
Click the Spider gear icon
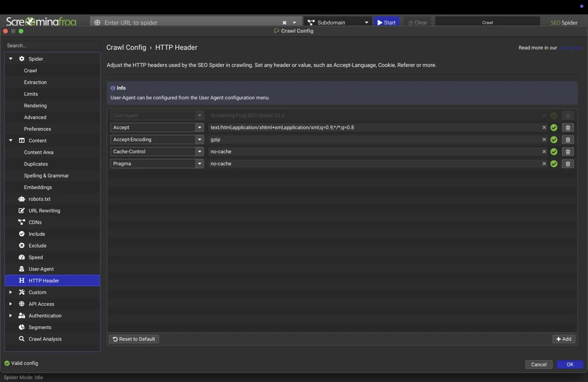tap(22, 59)
